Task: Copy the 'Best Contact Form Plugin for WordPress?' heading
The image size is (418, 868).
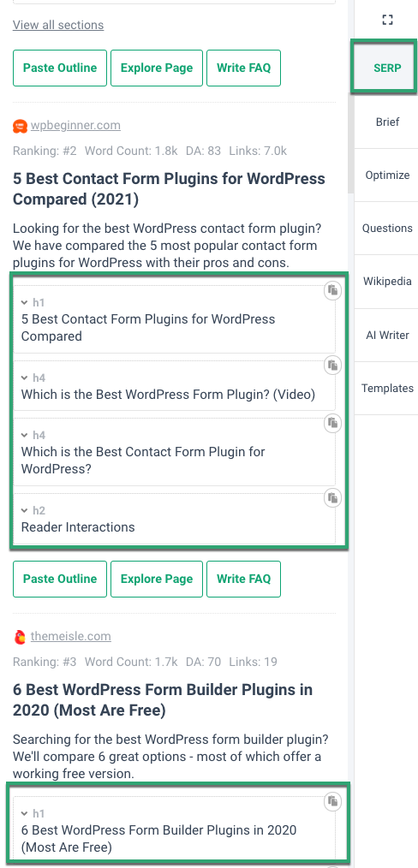Action: 332,423
